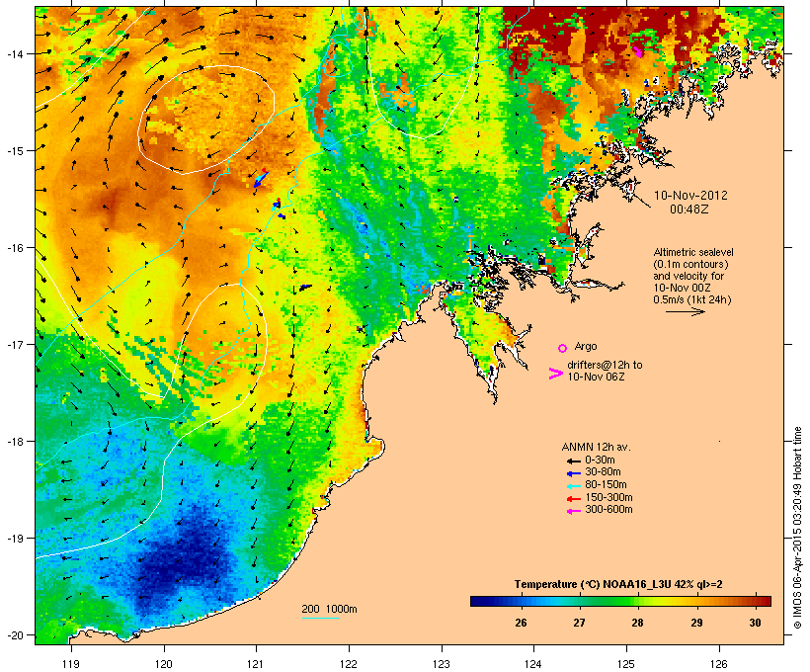Screen dimensions: 810x672
Task: Click the 80-150m depth label
Action: click(x=606, y=485)
